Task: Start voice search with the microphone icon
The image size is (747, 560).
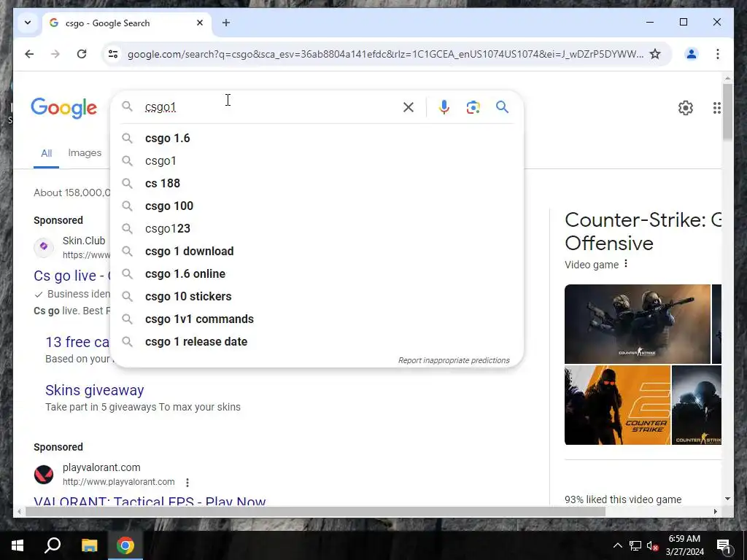Action: point(444,107)
